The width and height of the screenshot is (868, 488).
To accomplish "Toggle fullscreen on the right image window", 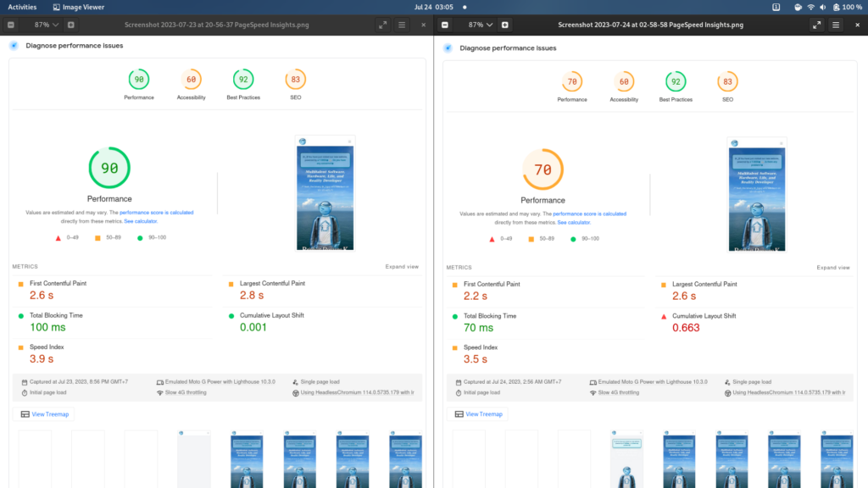I will (x=815, y=25).
